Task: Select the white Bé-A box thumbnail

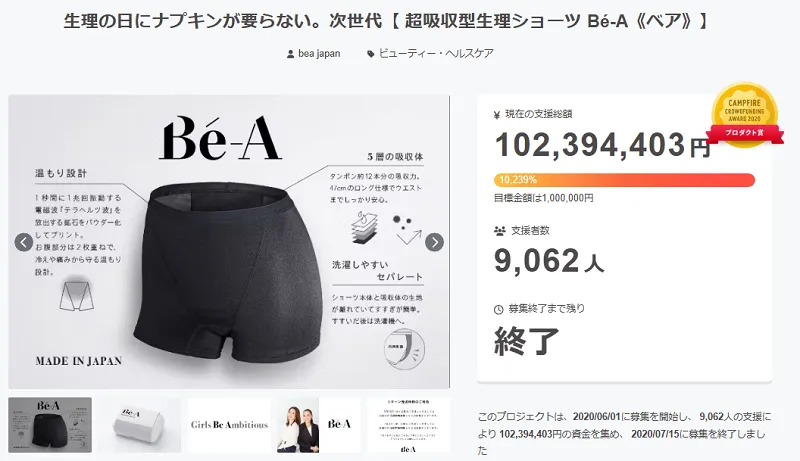Action: 139,425
